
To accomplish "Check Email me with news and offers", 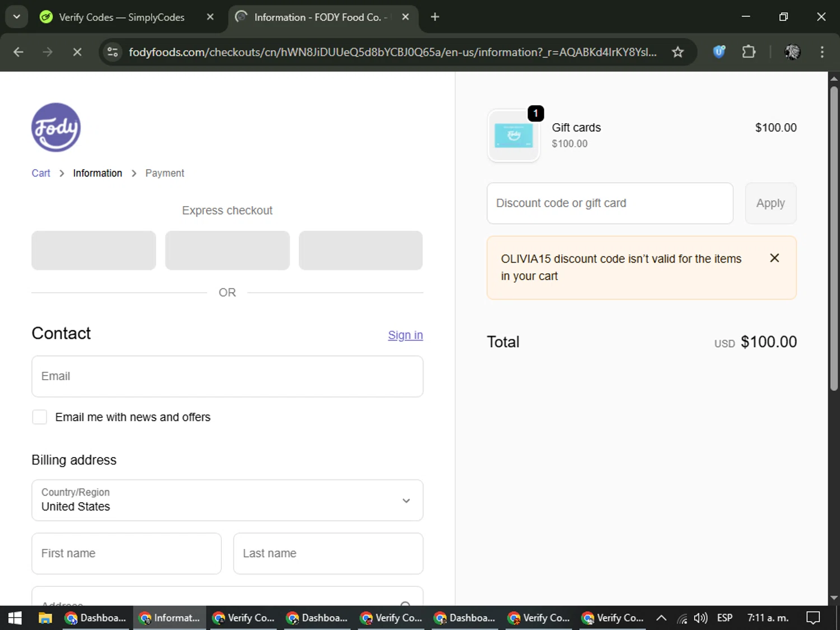I will pyautogui.click(x=40, y=417).
